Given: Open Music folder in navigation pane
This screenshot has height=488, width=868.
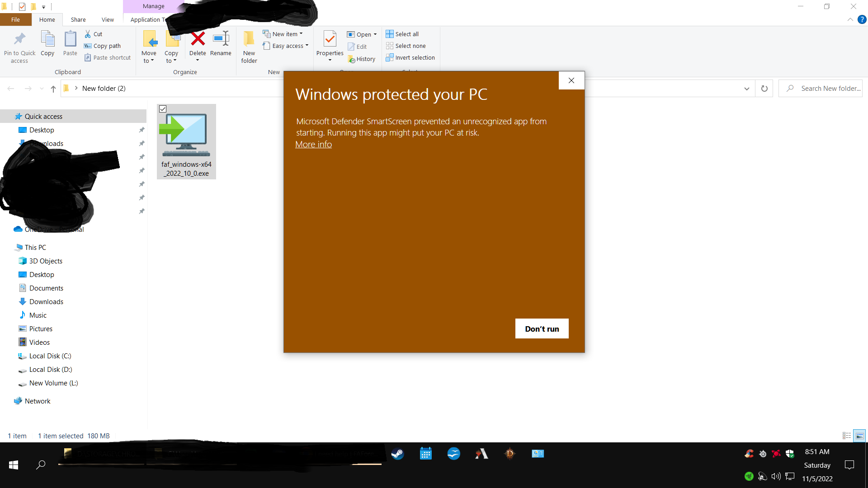Looking at the screenshot, I should 38,315.
